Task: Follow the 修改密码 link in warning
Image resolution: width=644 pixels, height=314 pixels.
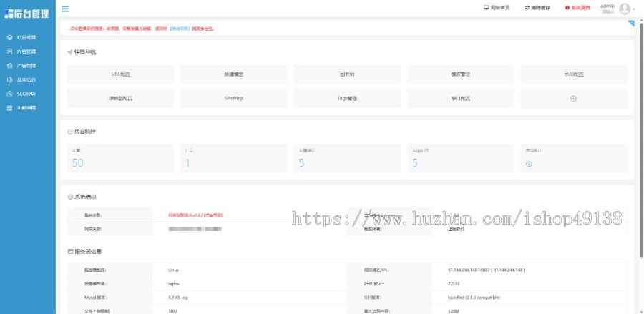Action: [x=181, y=29]
